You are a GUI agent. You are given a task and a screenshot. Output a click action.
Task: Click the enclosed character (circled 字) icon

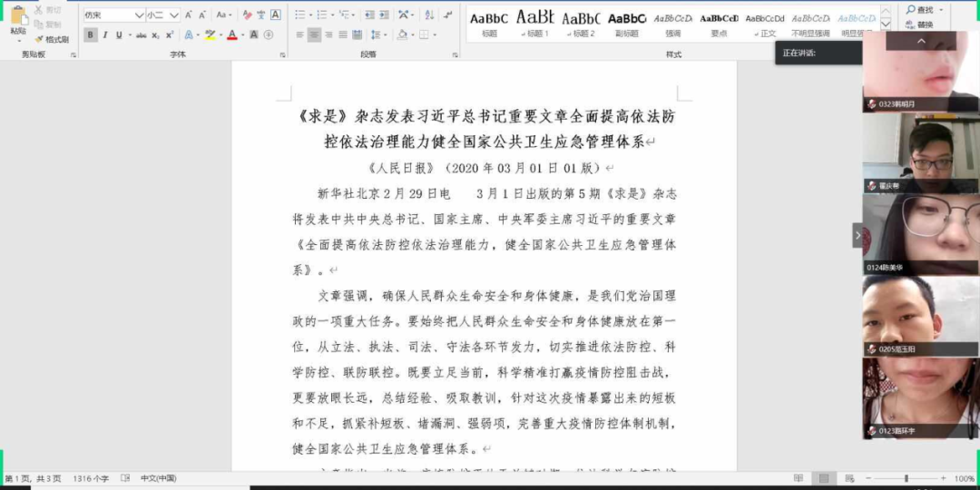(x=268, y=35)
